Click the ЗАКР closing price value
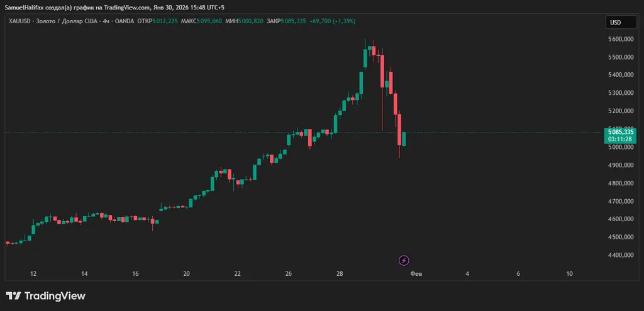This screenshot has height=311, width=644. click(x=291, y=21)
